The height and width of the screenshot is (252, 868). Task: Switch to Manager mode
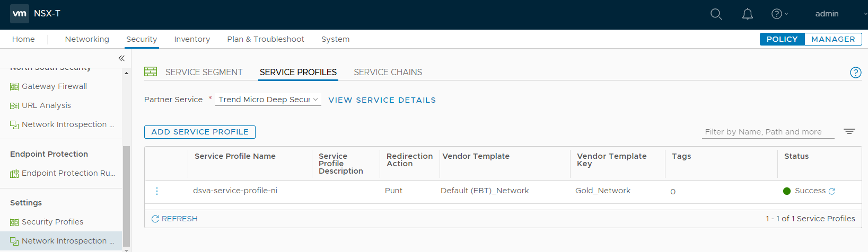point(832,39)
